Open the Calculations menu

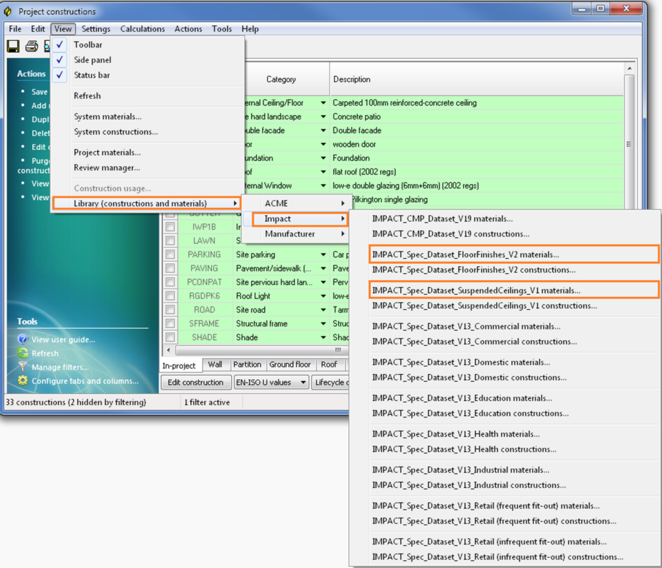tap(142, 29)
